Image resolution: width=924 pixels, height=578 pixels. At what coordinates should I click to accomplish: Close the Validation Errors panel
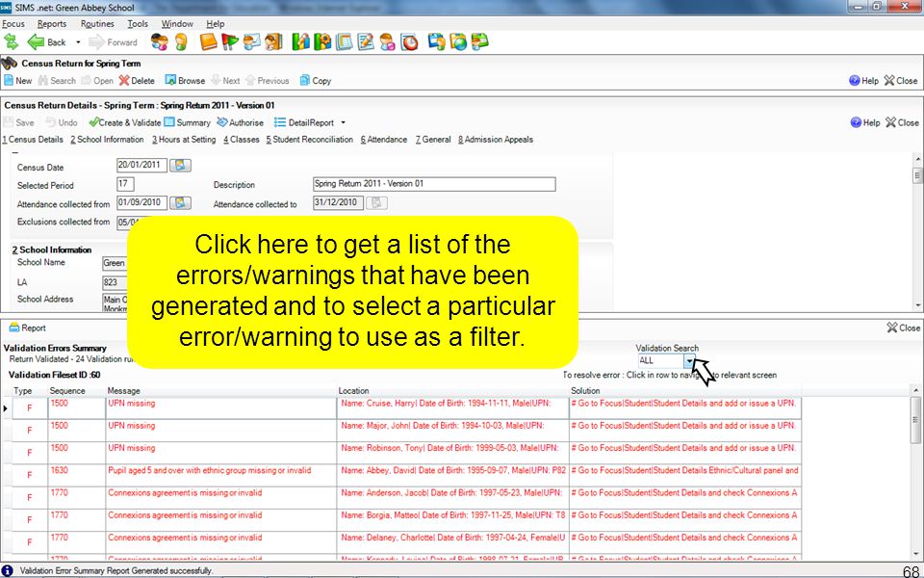[904, 328]
